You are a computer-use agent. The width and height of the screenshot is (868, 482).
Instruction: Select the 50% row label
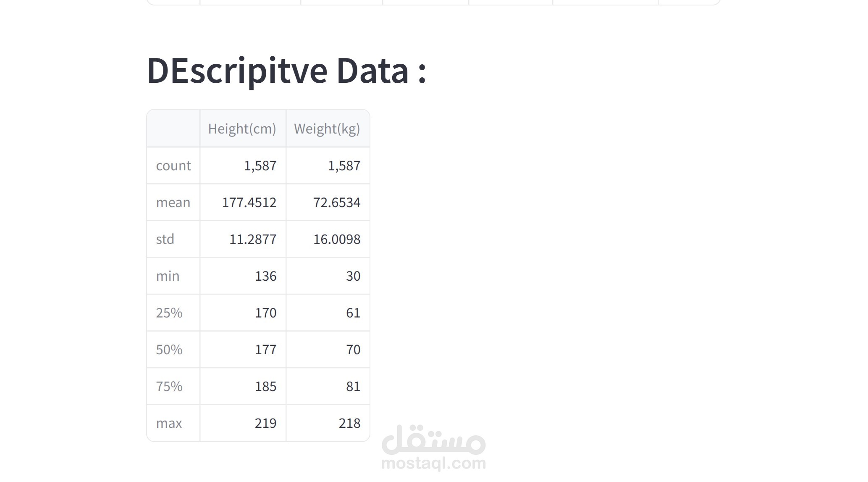(x=169, y=350)
